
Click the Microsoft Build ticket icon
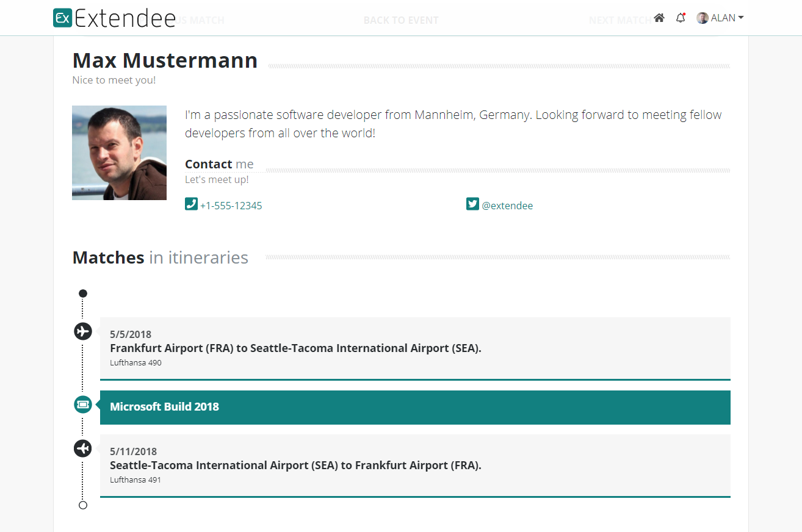point(83,404)
